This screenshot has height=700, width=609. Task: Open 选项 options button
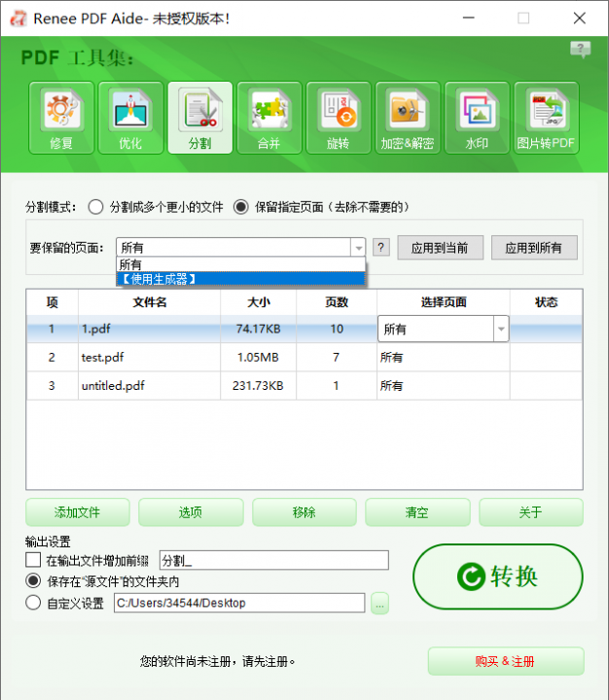pyautogui.click(x=191, y=512)
